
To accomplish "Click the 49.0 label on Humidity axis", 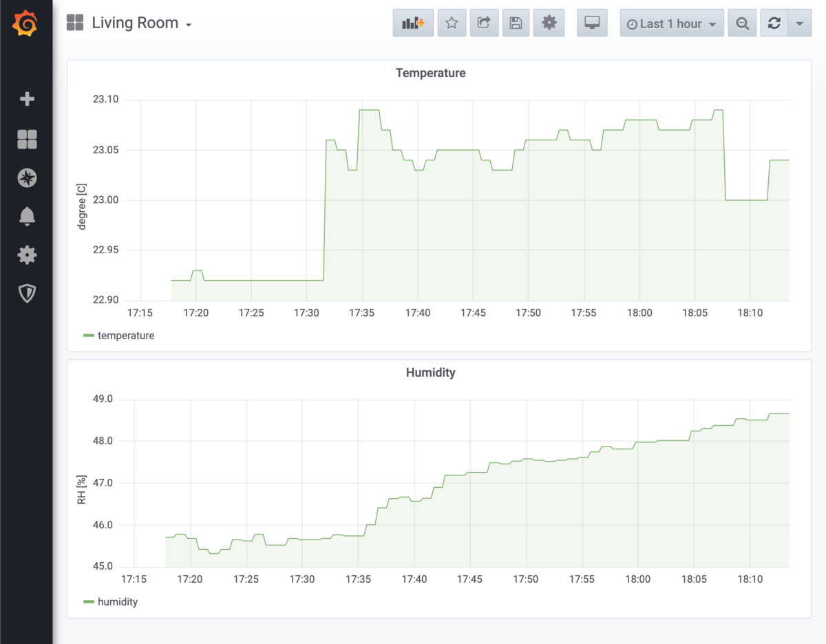I will point(101,399).
